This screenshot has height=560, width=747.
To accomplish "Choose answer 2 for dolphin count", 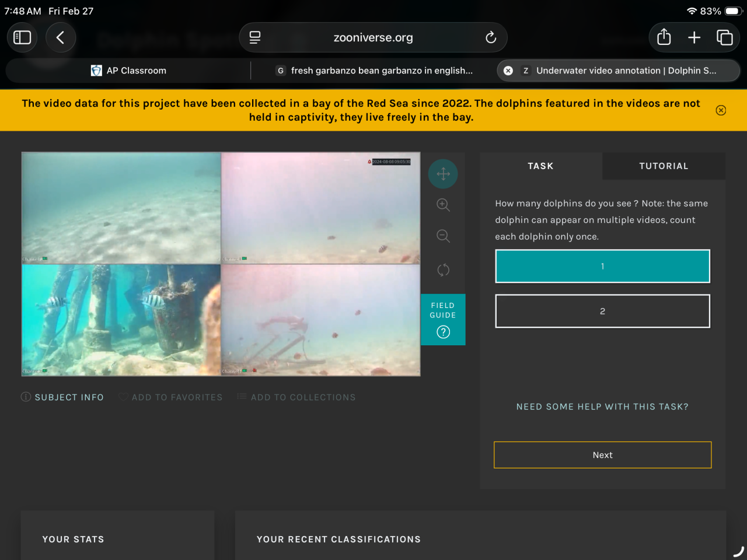I will tap(603, 311).
